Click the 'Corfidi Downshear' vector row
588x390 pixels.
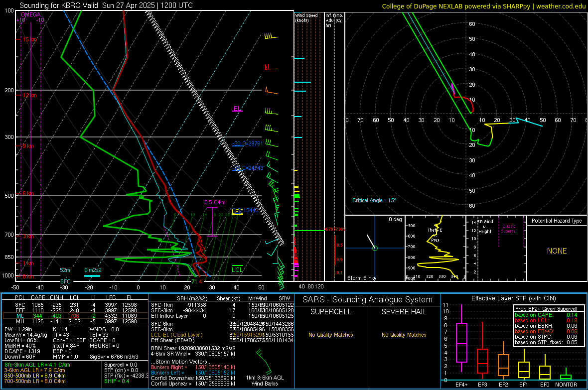pos(193,378)
